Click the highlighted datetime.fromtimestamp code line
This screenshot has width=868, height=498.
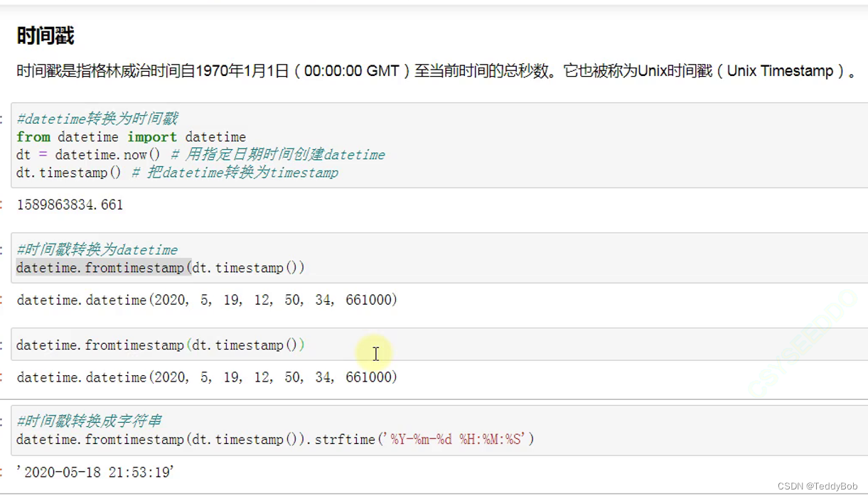[x=161, y=268]
